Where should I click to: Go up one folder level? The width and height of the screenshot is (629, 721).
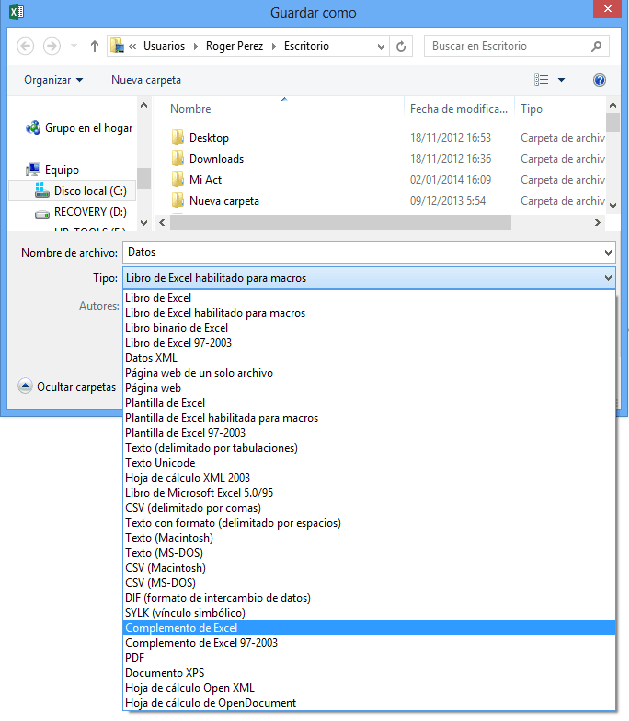tap(94, 46)
